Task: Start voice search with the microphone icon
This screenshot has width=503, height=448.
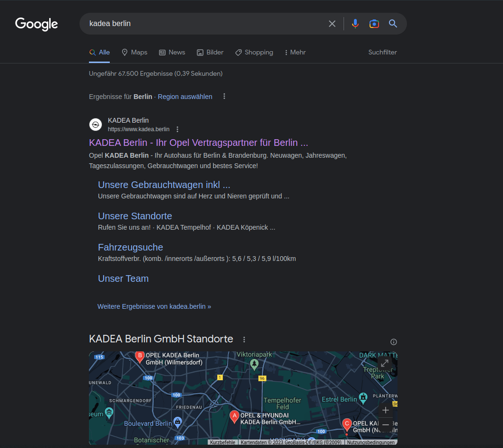Action: pos(355,24)
